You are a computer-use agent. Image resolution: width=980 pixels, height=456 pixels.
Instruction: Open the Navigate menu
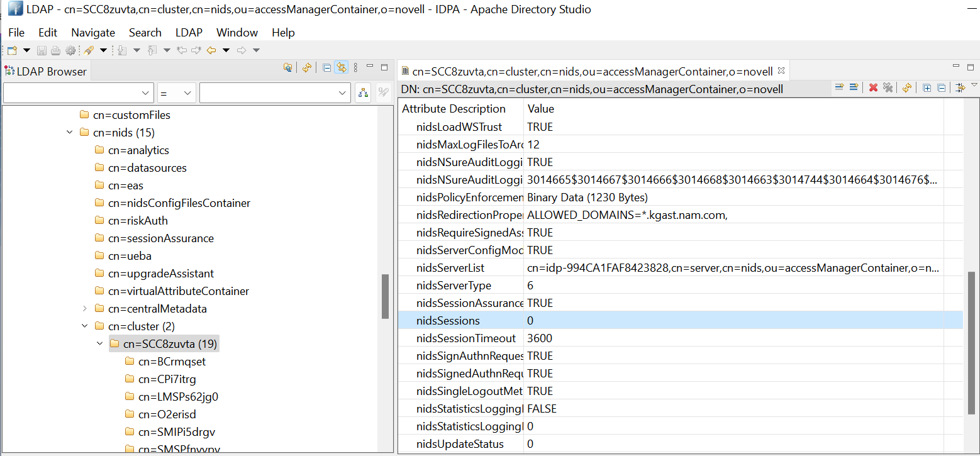click(x=93, y=33)
